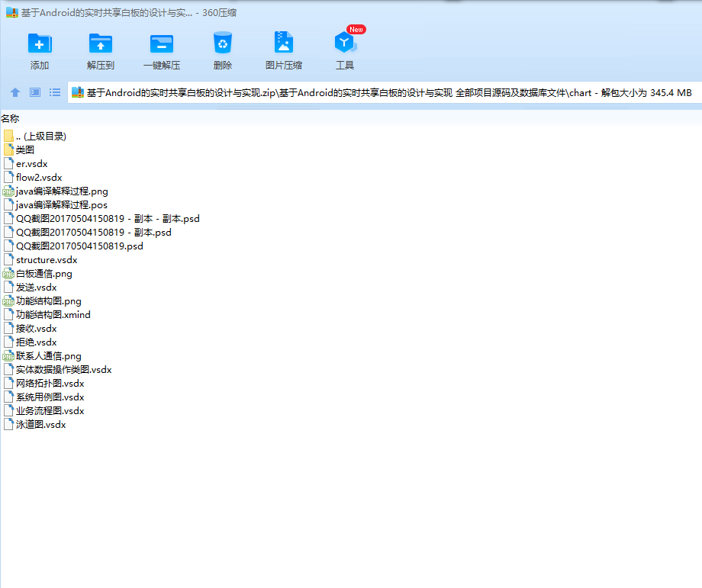Select 白板通信.png
This screenshot has width=702, height=588.
click(37, 274)
